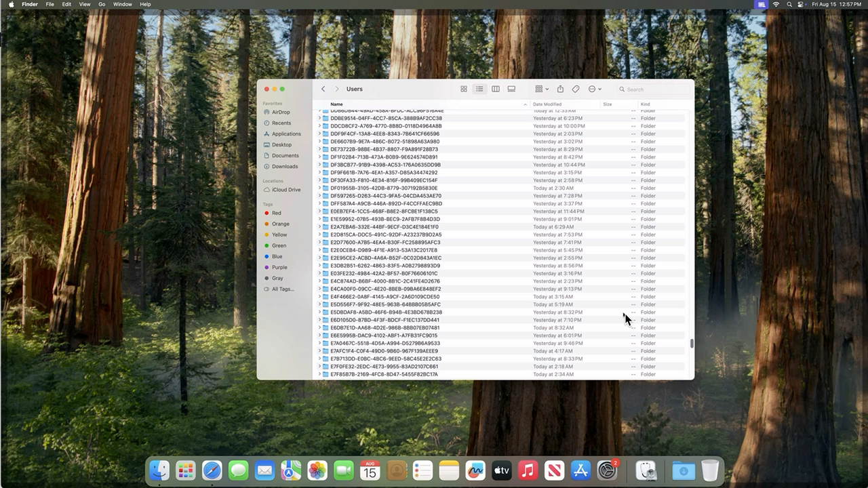Expand folder DBBE9514-04FF-4CC7-85CA-388B9AF2CC38
Viewport: 868px width, 488px height.
click(320, 118)
